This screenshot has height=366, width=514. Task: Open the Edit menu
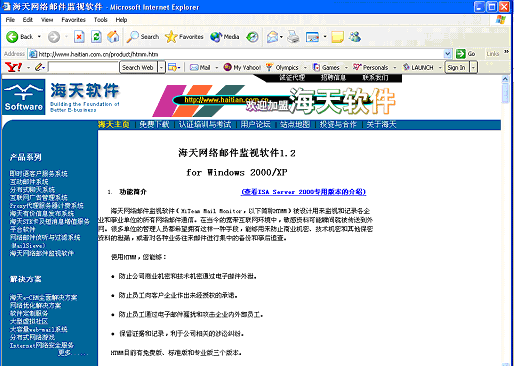click(x=28, y=20)
